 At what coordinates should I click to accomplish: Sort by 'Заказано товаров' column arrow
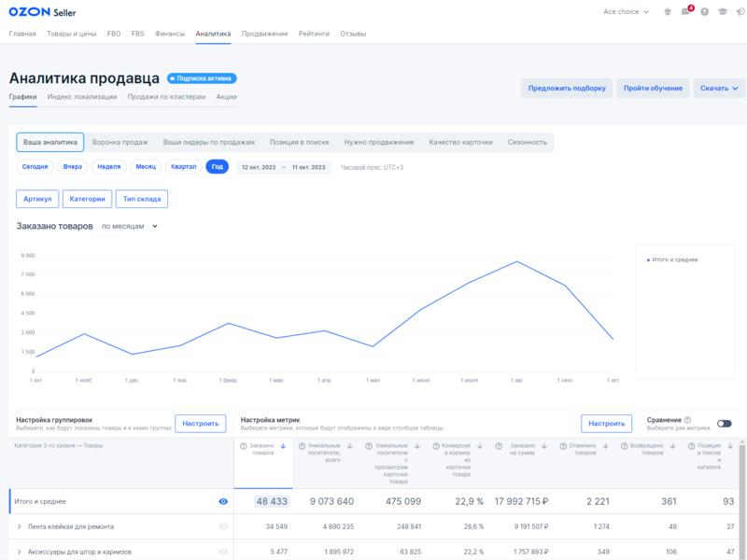pos(283,446)
